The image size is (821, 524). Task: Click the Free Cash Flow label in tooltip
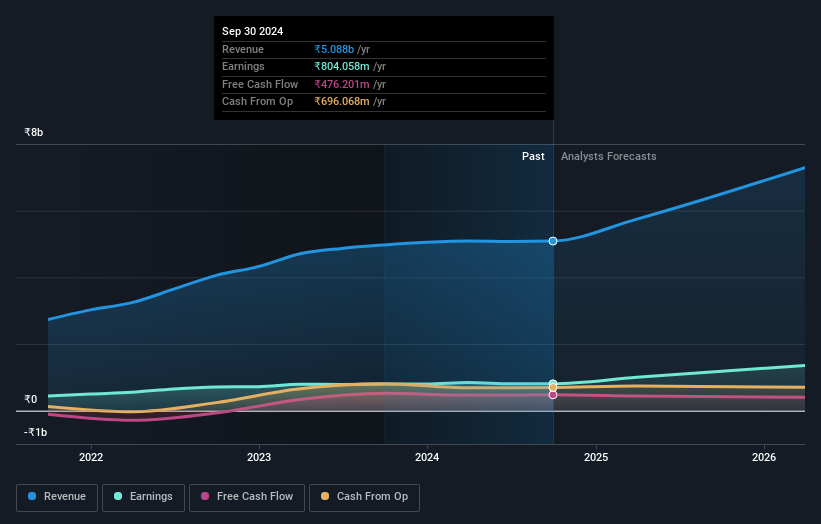pos(260,84)
